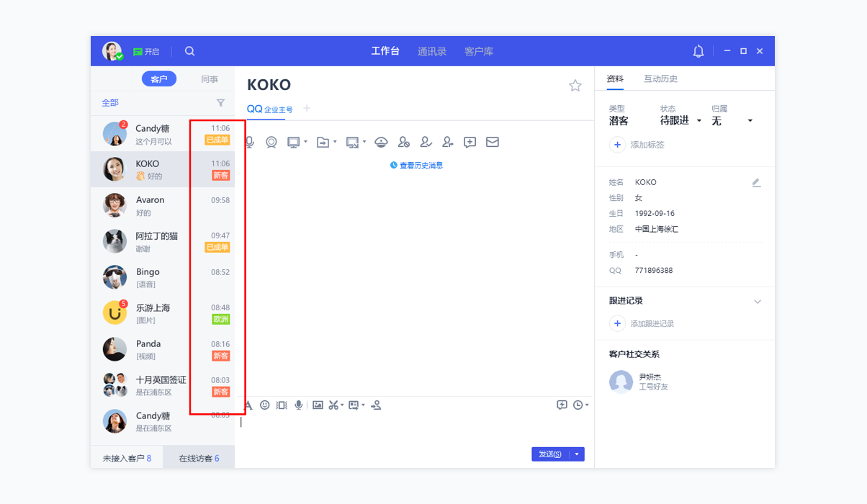Toggle the 开启 status switch
Screen dimensions: 867x504
tap(146, 52)
